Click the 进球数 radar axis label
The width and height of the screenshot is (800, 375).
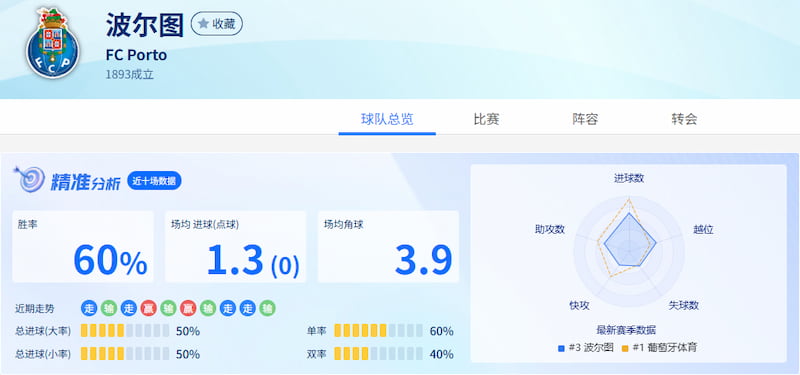pyautogui.click(x=629, y=178)
